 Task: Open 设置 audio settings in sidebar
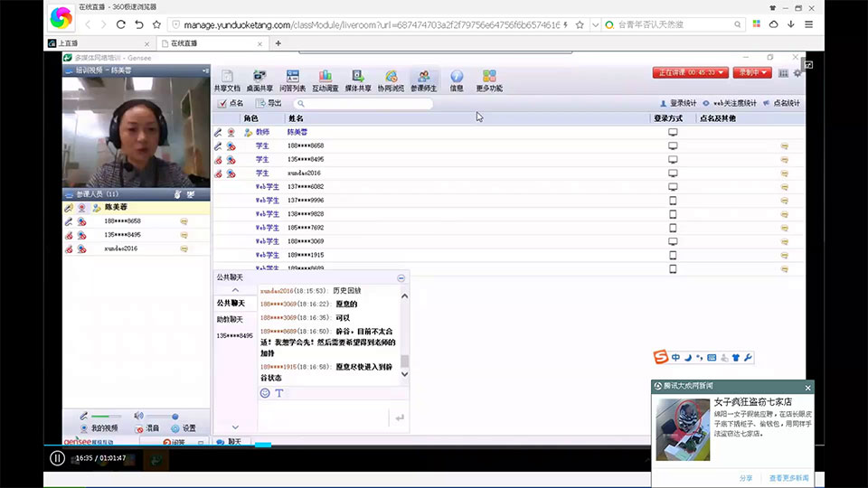[x=184, y=428]
